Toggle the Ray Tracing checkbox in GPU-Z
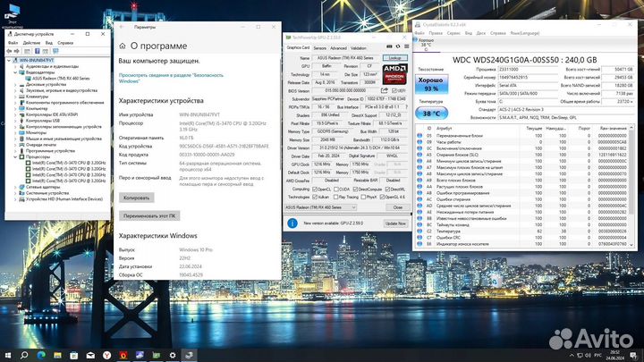644x362 pixels. [x=336, y=197]
